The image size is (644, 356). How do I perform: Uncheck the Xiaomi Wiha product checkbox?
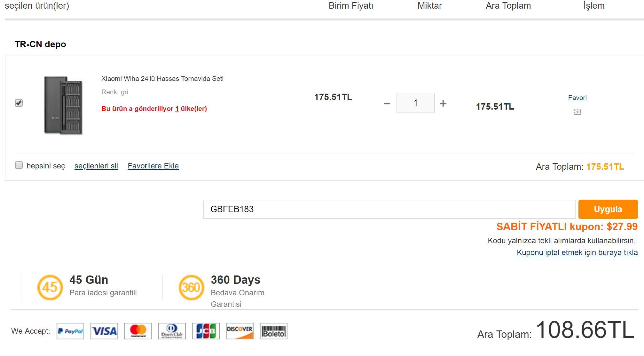[x=19, y=103]
